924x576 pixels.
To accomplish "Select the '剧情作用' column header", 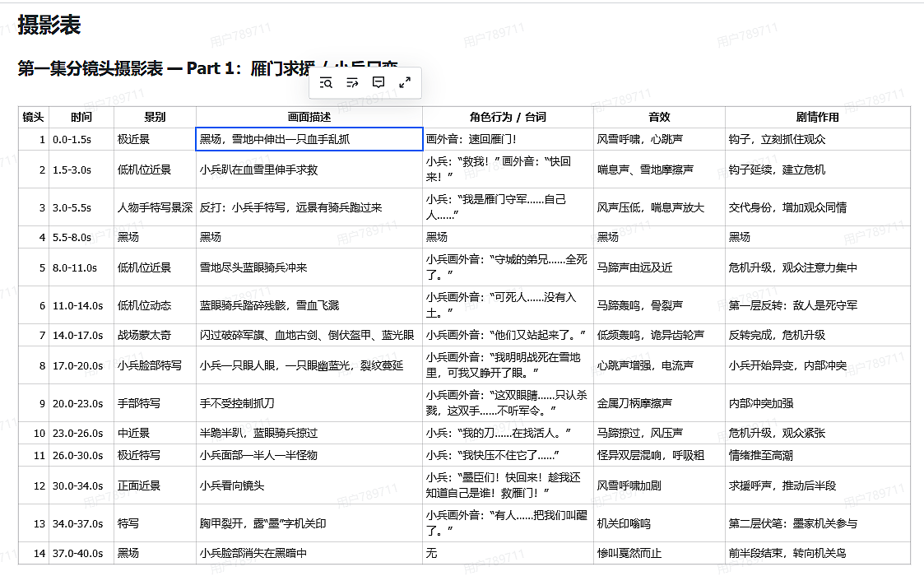I will pyautogui.click(x=817, y=118).
